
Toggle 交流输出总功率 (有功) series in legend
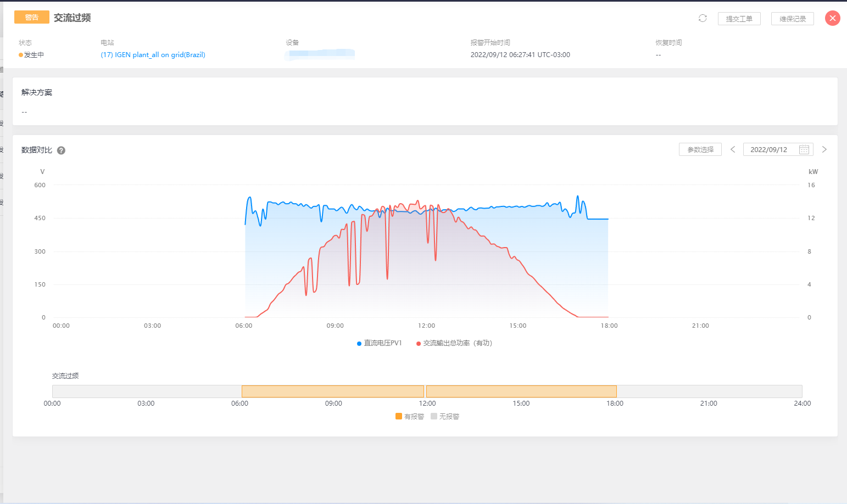(x=454, y=343)
